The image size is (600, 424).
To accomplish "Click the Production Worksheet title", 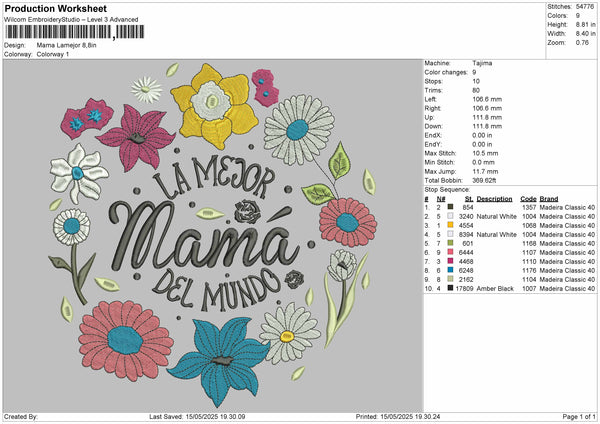I will pyautogui.click(x=55, y=8).
